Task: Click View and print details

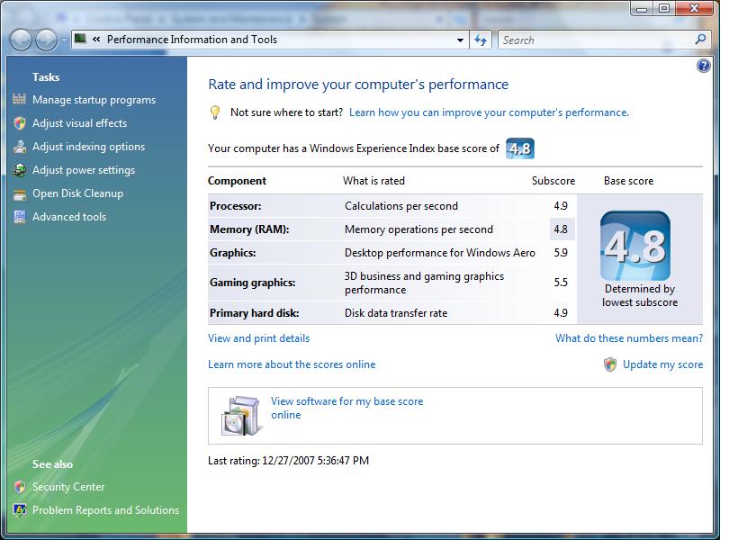Action: tap(259, 338)
